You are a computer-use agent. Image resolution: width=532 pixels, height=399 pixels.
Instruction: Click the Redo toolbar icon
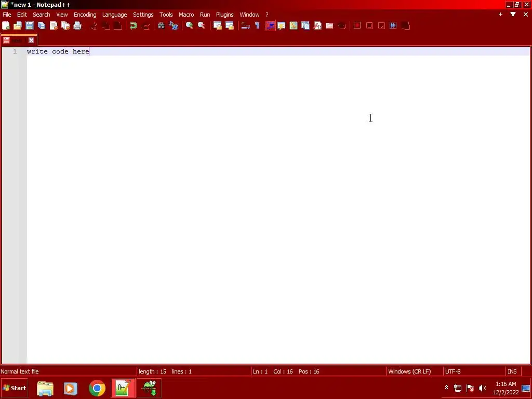pos(146,25)
